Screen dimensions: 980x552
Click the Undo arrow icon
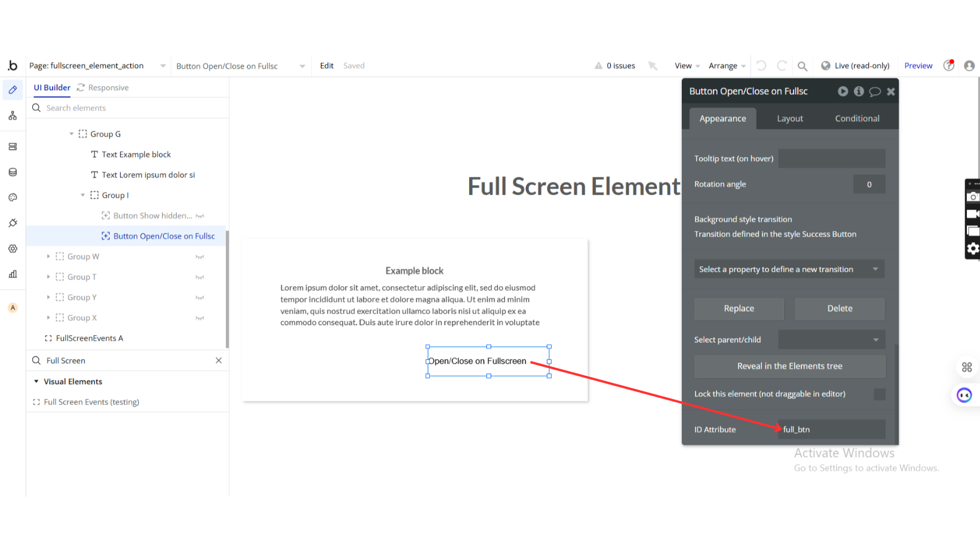tap(761, 66)
